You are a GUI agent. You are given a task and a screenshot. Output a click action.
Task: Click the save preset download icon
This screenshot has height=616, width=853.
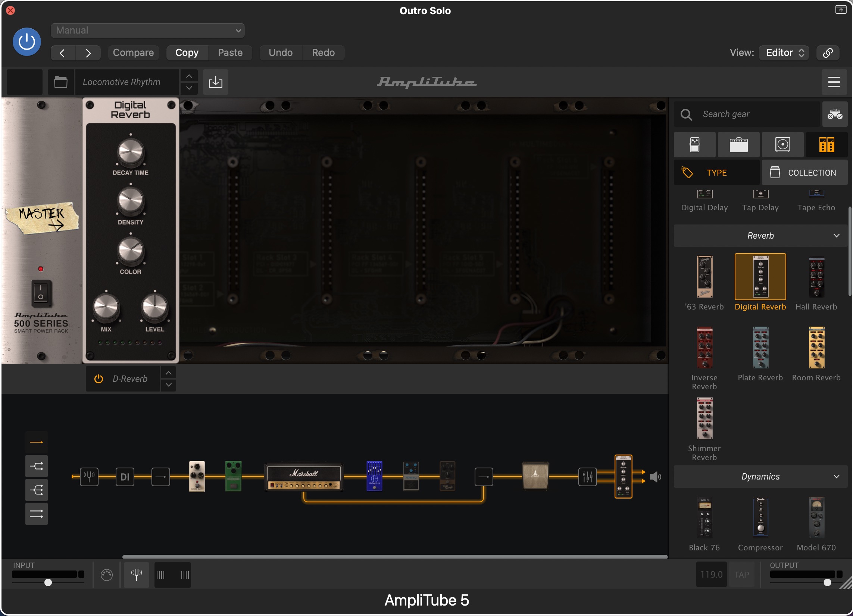[216, 82]
